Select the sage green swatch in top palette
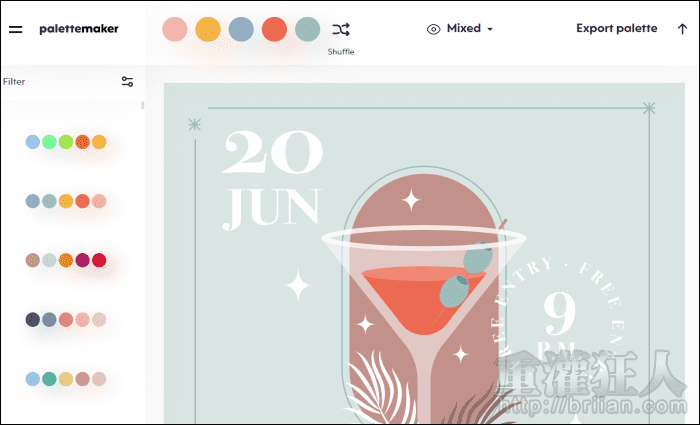 (308, 29)
